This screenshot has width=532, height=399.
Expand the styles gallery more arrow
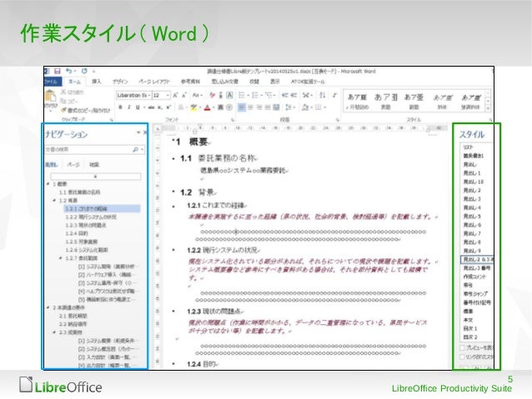click(x=489, y=109)
